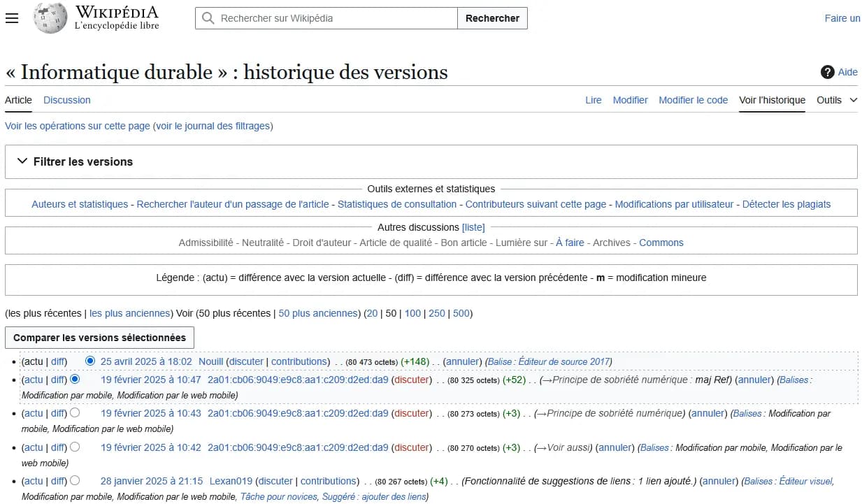This screenshot has height=504, width=862.
Task: Select radio for 19 février 10:47 version
Action: click(x=75, y=379)
